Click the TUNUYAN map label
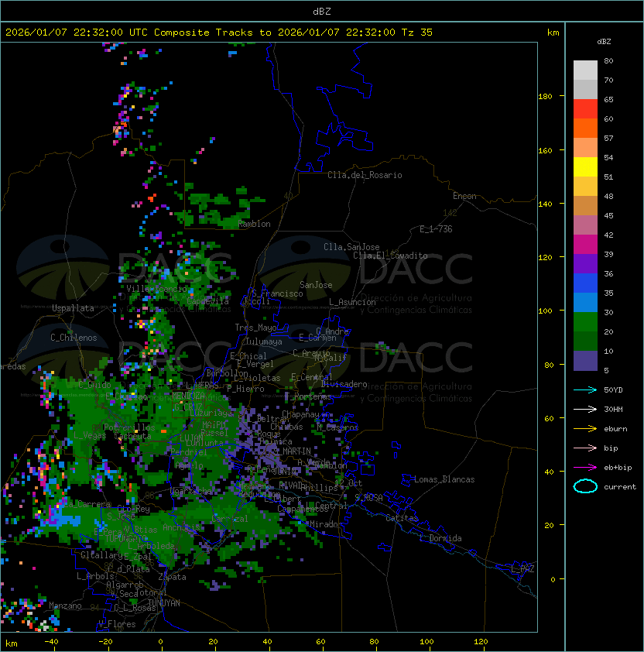This screenshot has height=652, width=644. 164,603
